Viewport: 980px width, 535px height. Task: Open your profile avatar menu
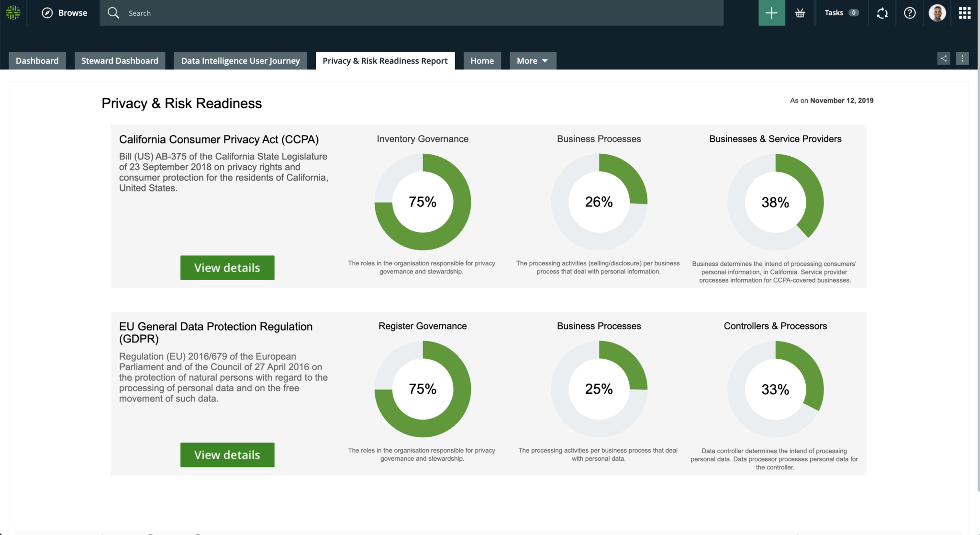(937, 12)
